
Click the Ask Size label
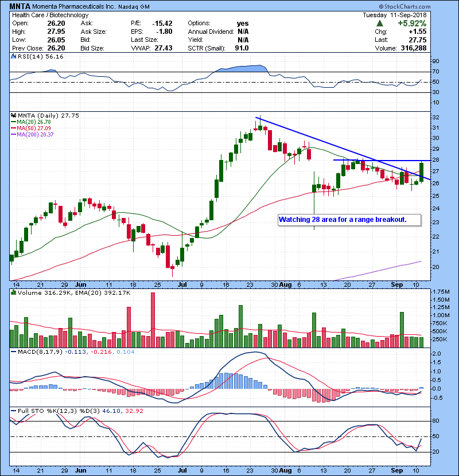click(94, 32)
